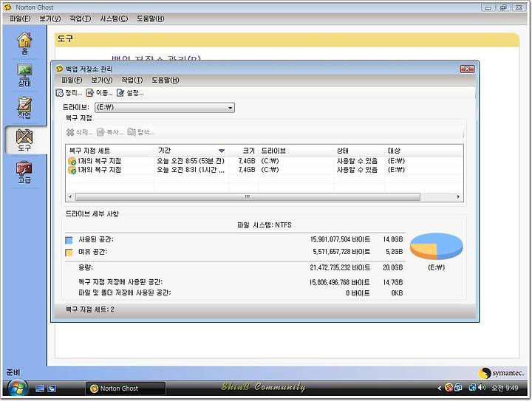Open 파일(F) menu in Norton Ghost main window

pyautogui.click(x=20, y=18)
